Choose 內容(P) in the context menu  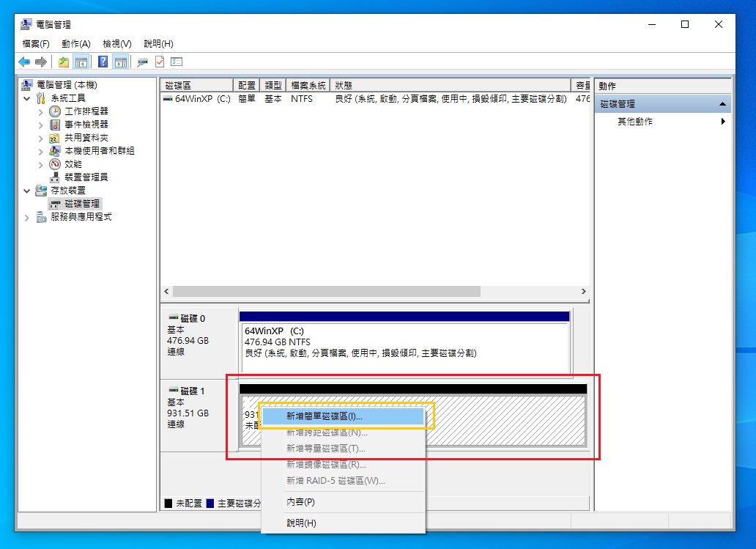[300, 502]
